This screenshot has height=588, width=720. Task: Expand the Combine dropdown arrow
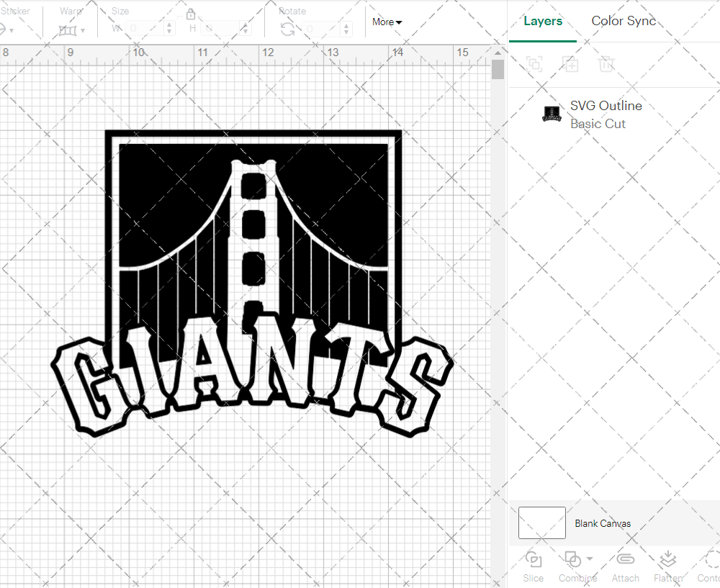pos(590,558)
